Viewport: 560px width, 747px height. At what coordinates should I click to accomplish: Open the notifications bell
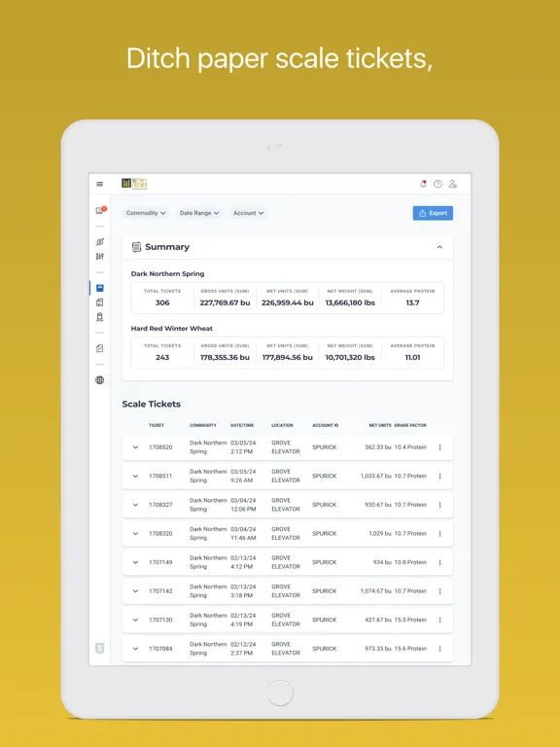[423, 184]
